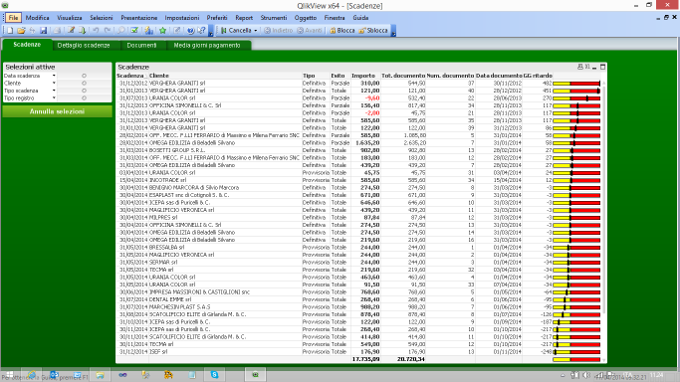Open the Data scadenza dropdown arrow

[54, 76]
